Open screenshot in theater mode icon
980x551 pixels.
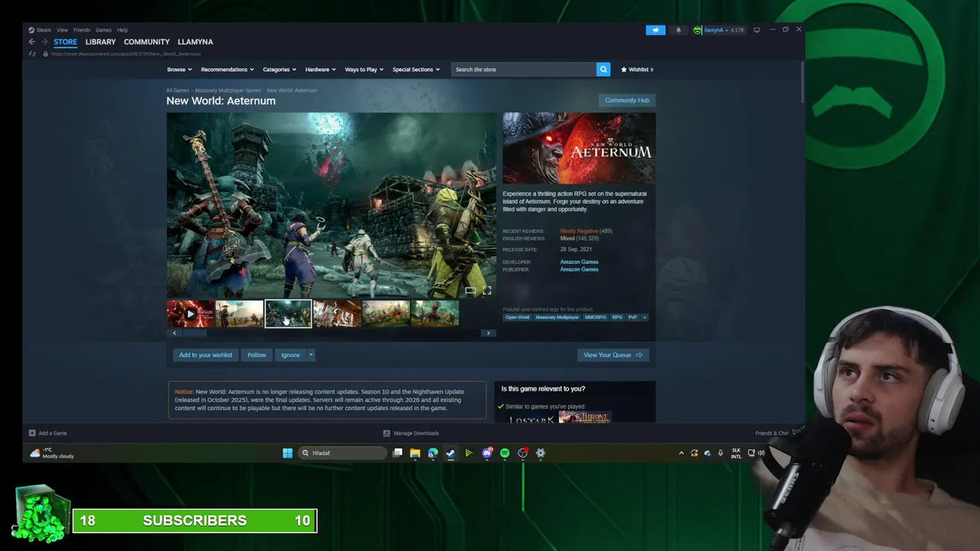[x=470, y=291]
